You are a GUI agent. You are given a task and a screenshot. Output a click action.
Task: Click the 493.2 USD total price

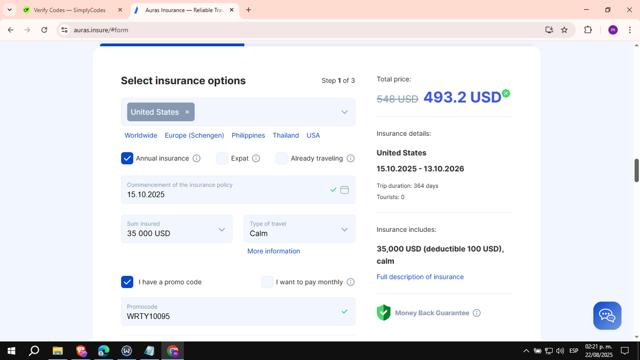(x=462, y=98)
